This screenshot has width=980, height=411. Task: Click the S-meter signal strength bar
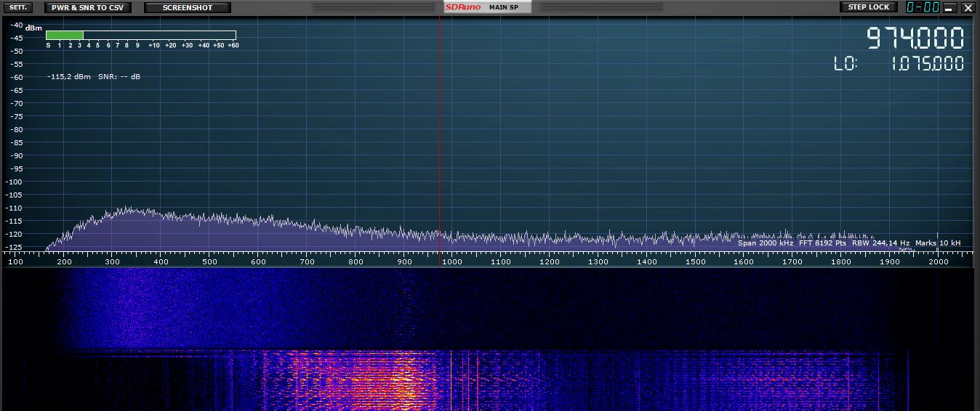pyautogui.click(x=140, y=35)
